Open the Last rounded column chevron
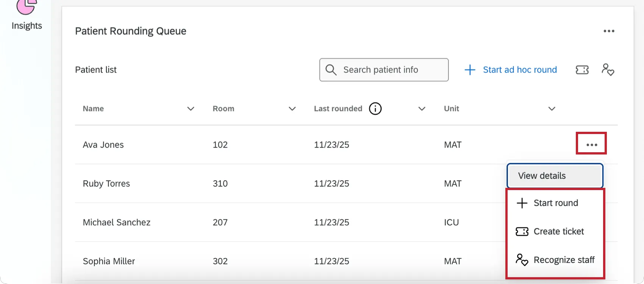 click(422, 109)
